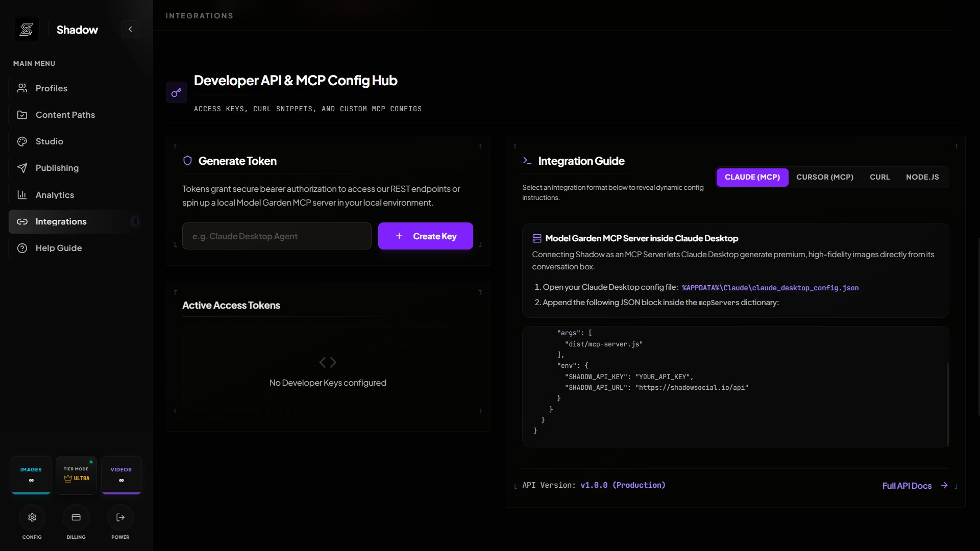Select the cURL integration tab
This screenshot has width=980, height=551.
(880, 177)
